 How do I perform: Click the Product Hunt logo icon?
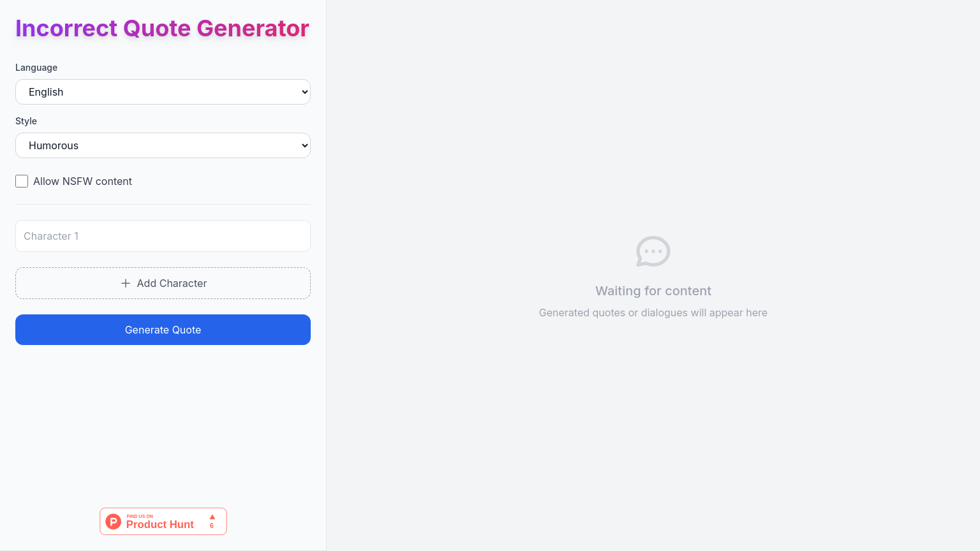click(x=113, y=521)
